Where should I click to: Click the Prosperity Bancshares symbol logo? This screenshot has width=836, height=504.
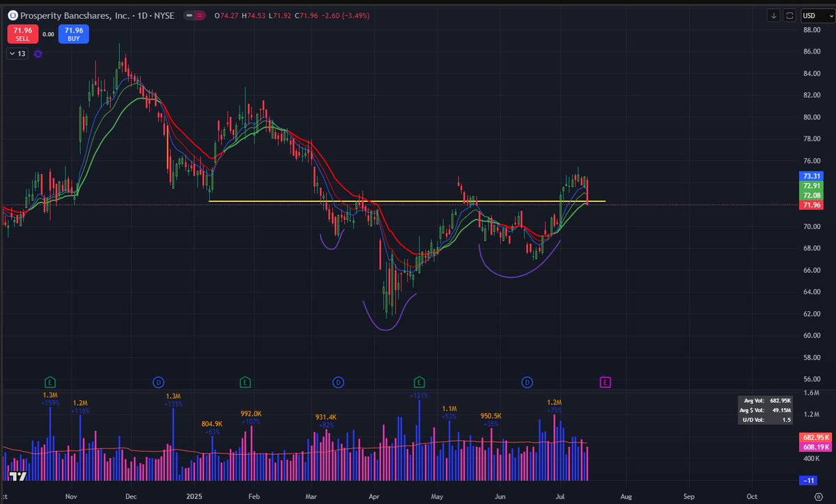tap(11, 15)
